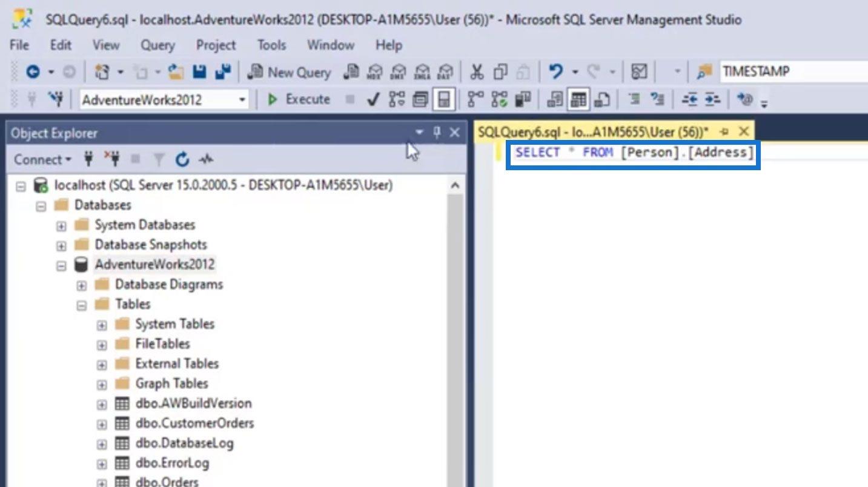Open the File menu
868x487 pixels.
click(x=19, y=45)
